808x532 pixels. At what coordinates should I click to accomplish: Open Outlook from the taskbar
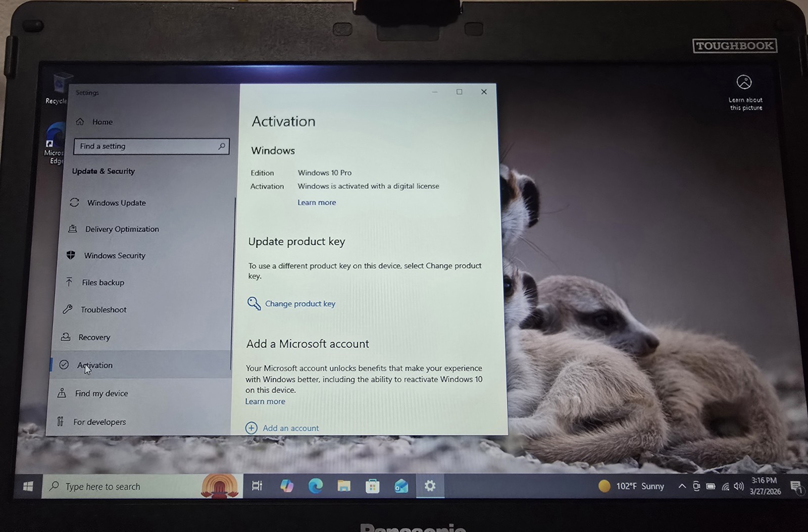401,486
